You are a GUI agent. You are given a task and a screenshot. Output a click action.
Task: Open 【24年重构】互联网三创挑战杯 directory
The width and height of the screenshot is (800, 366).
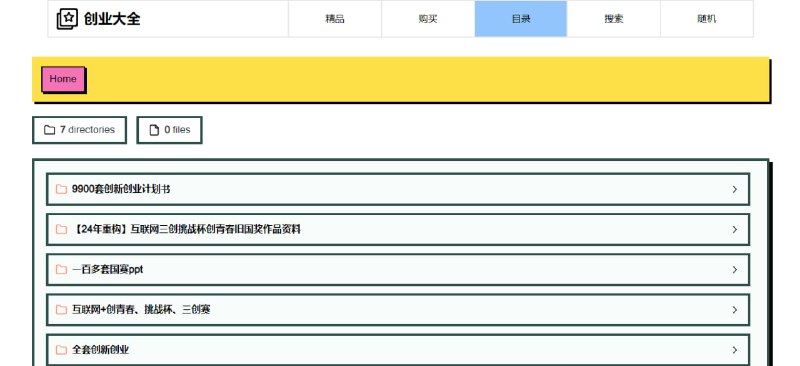[398, 230]
